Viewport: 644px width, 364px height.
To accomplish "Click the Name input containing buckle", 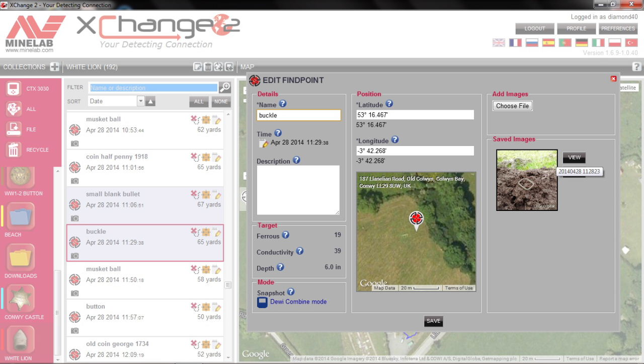I will click(x=299, y=115).
